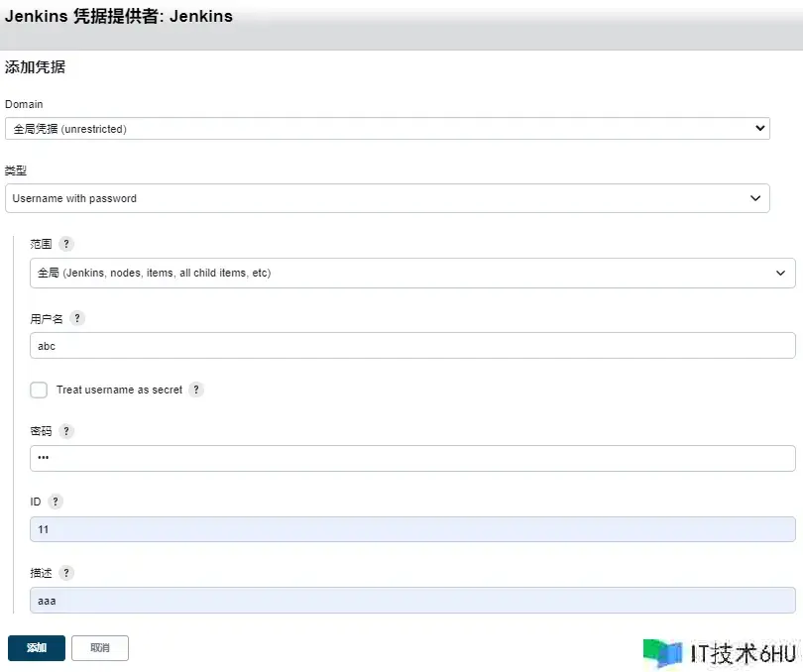Click the green and blue watermark logo
Screen dimensions: 803x672
[x=662, y=652]
